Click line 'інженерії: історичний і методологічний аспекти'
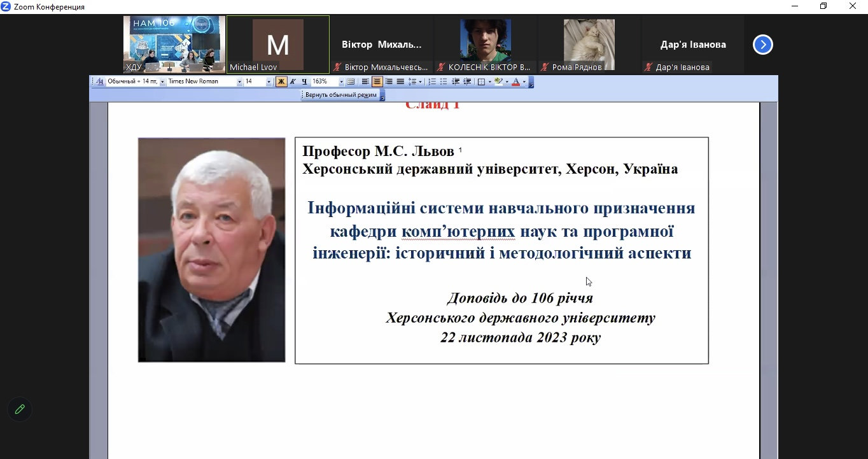This screenshot has width=868, height=459. (502, 253)
